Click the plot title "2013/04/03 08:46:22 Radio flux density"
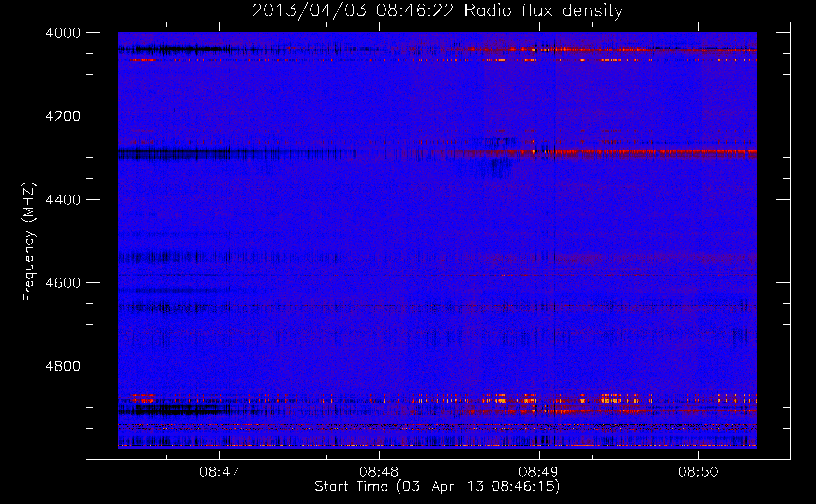 click(437, 11)
